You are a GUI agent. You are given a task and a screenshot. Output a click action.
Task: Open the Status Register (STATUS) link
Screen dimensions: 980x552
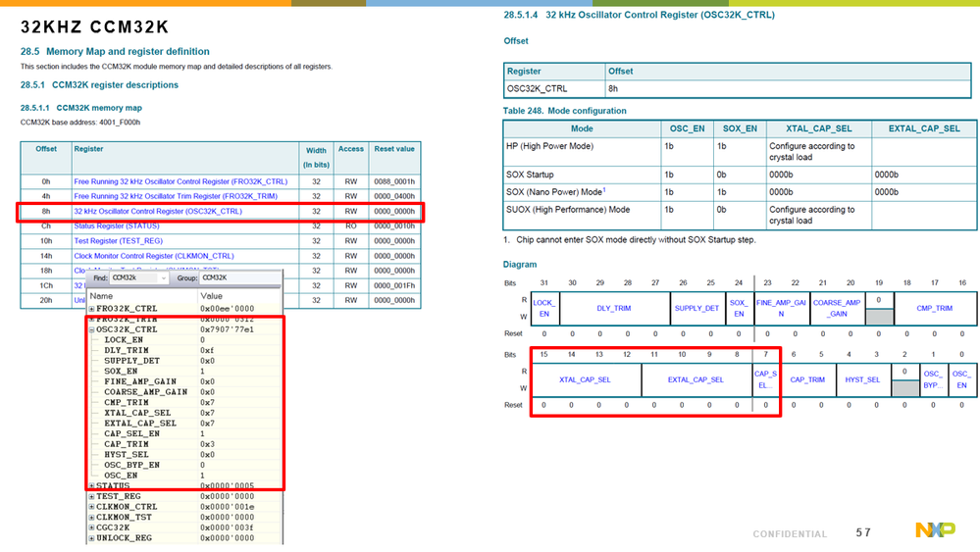pos(117,226)
